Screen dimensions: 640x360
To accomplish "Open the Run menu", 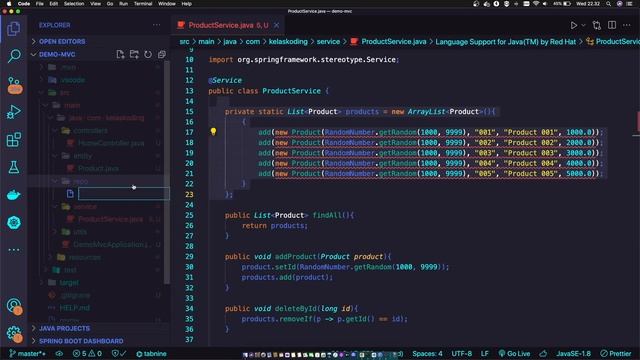I will [123, 4].
